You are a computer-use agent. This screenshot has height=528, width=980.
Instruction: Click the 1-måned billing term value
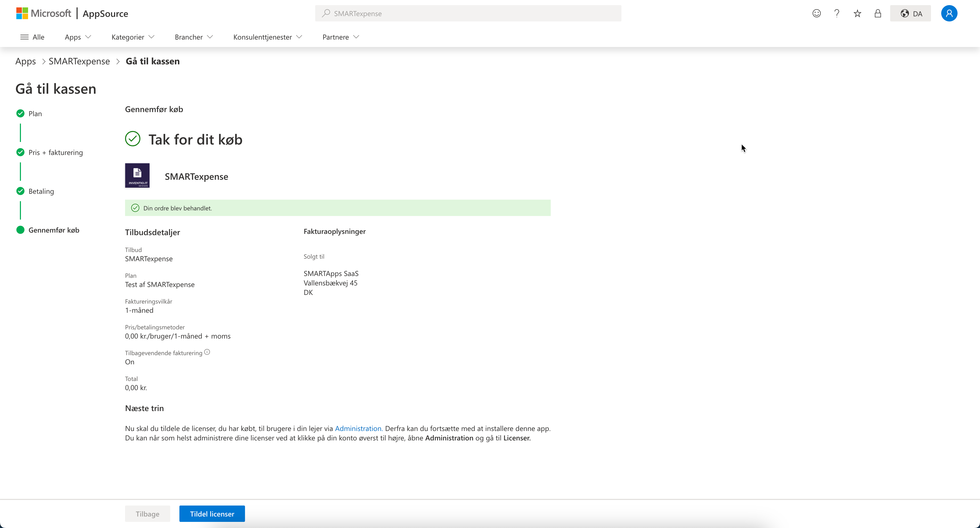(139, 310)
